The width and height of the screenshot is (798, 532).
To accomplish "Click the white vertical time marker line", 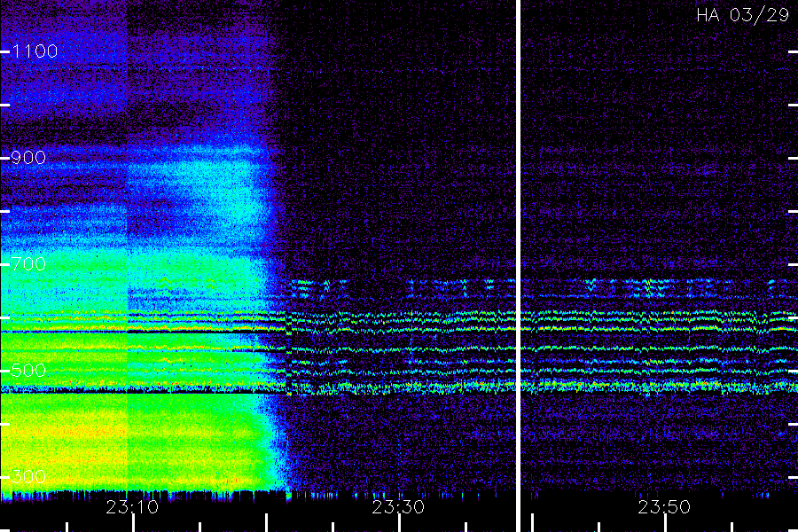I will [518, 266].
